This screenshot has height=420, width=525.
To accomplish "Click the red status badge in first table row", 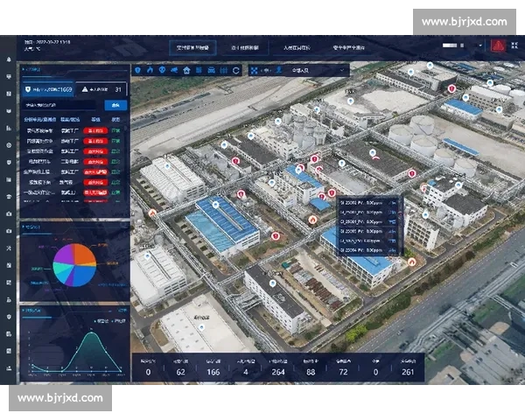I will pyautogui.click(x=94, y=129).
